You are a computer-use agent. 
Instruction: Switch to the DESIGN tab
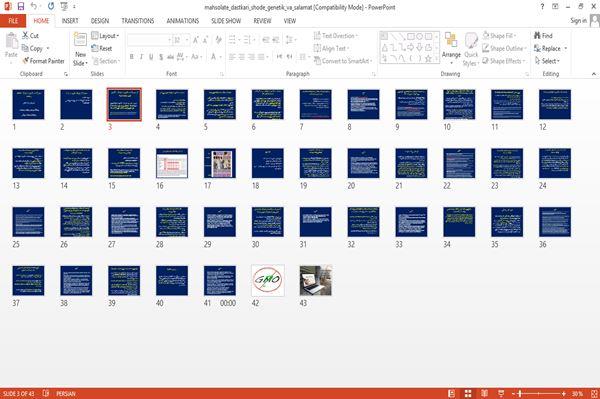pos(100,21)
